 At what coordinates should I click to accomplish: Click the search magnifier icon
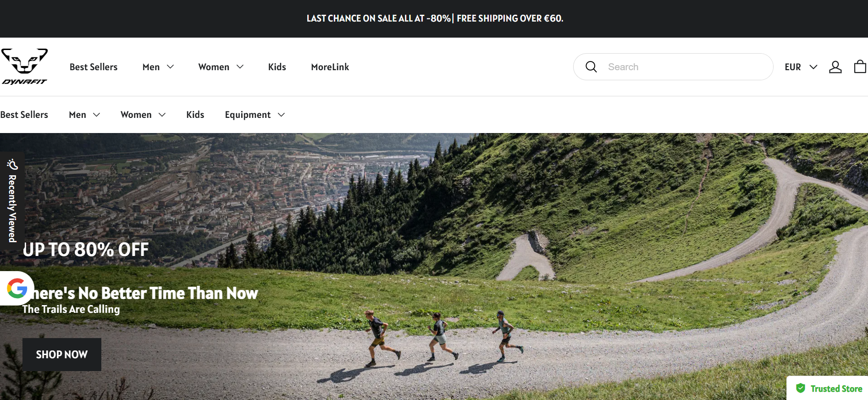[591, 67]
